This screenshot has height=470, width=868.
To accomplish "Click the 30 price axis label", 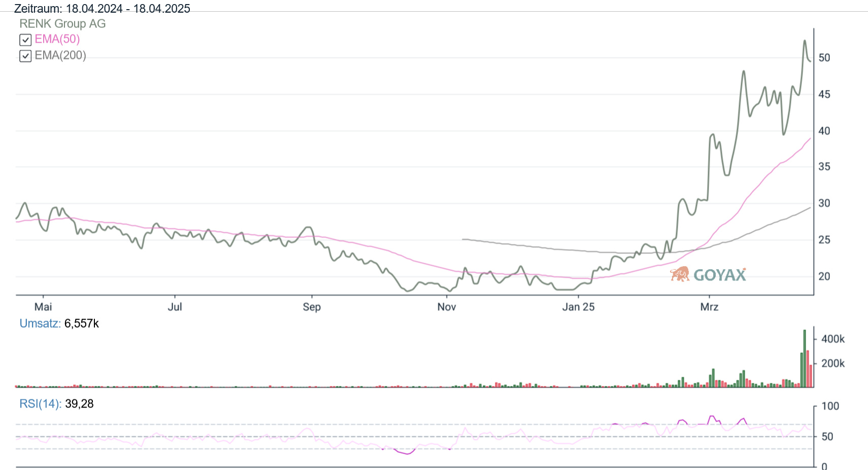I will pos(824,203).
